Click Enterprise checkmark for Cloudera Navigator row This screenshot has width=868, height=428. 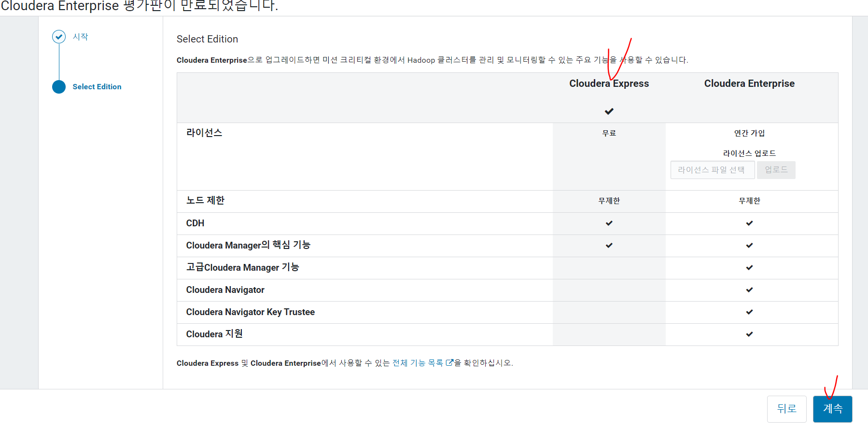pyautogui.click(x=749, y=290)
